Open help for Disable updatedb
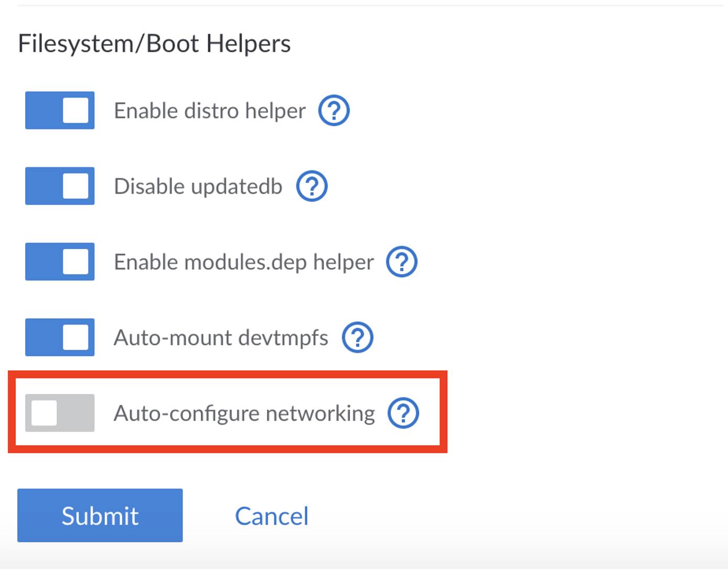Viewport: 728px width, 569px height. 312,186
